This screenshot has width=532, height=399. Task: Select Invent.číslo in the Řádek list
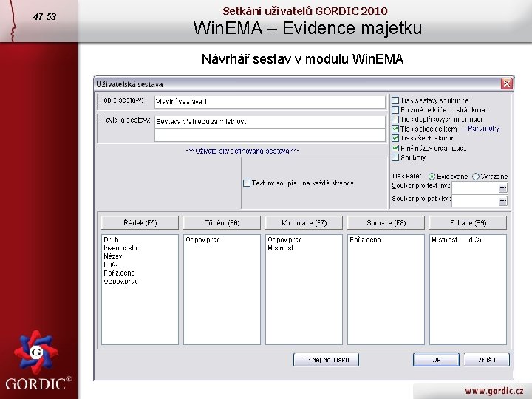120,248
